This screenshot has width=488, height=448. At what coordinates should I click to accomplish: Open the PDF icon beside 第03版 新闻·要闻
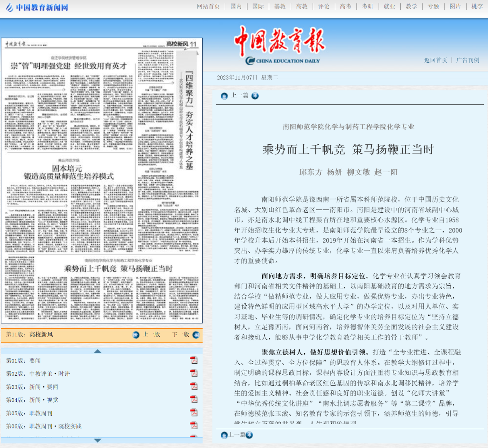coord(194,386)
